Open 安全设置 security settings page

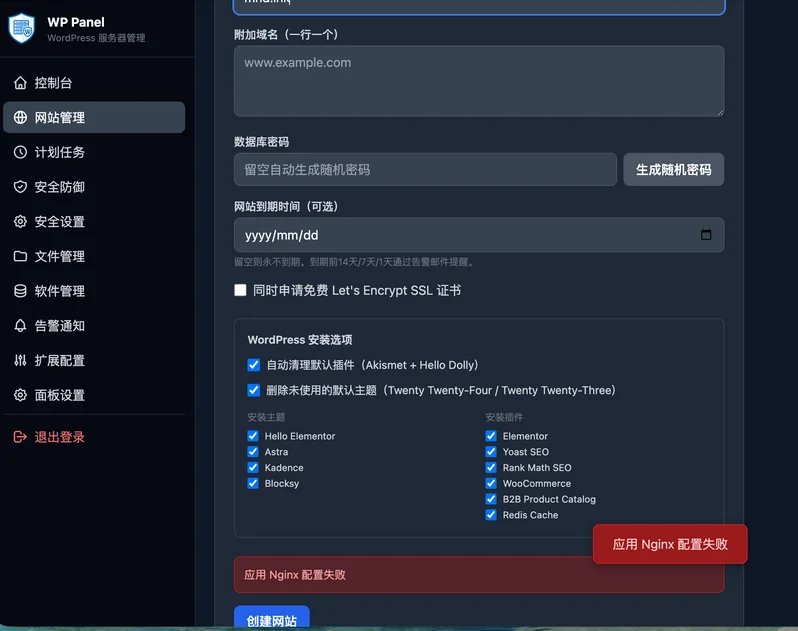[94, 221]
